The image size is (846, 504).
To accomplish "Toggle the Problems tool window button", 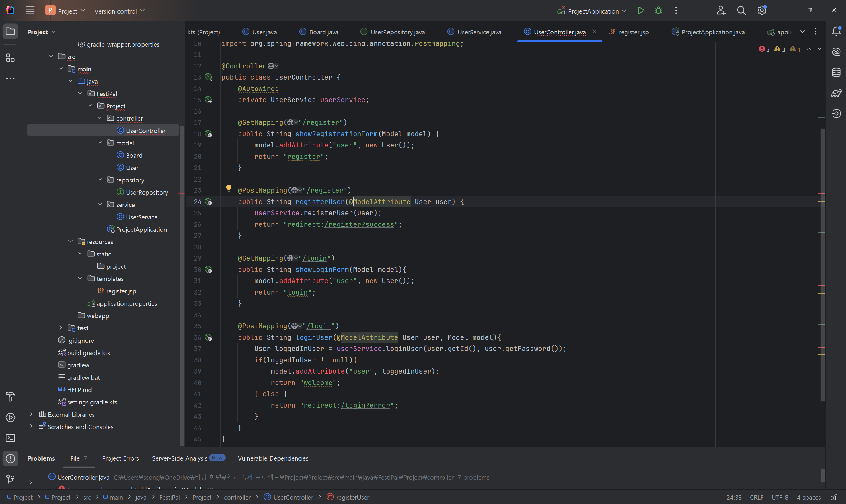I will pyautogui.click(x=11, y=458).
